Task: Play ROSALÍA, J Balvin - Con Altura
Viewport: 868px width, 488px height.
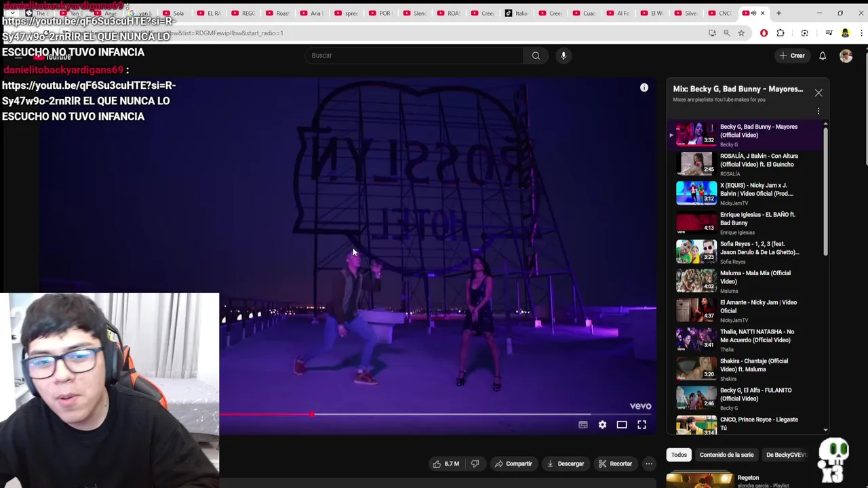Action: (746, 164)
